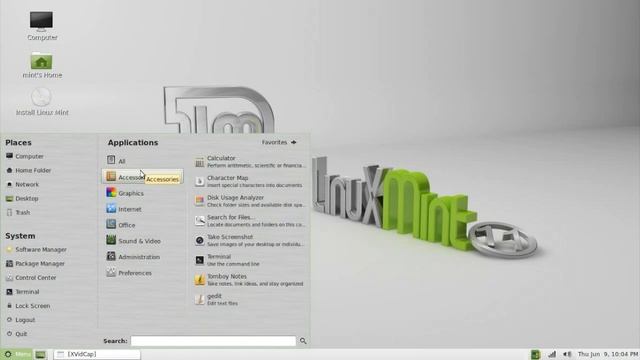Click Lock Screen
This screenshot has height=360, width=640.
(x=28, y=306)
